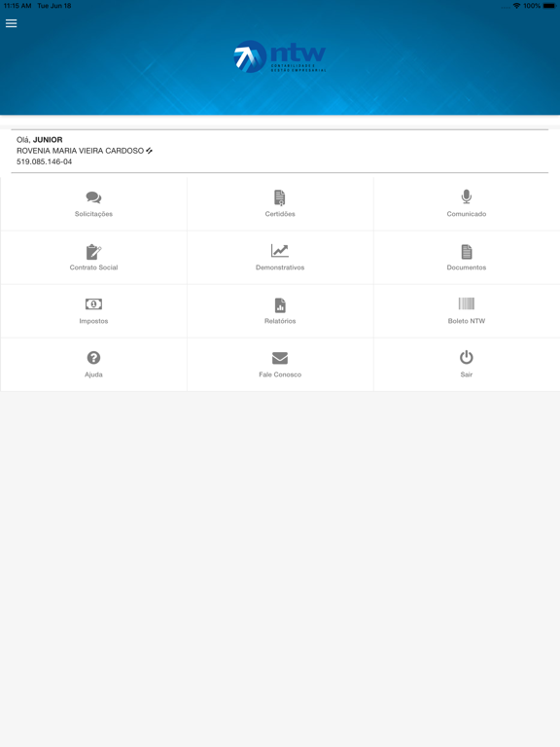Open Comunicado microphone icon

coord(467,196)
